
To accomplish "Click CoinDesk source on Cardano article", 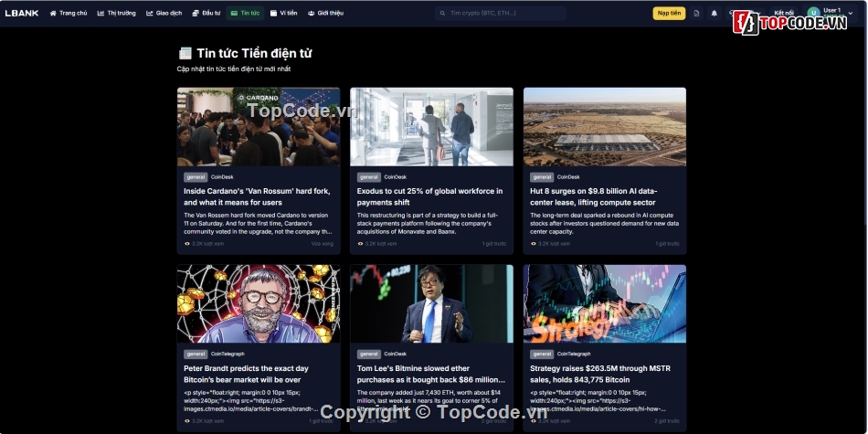I will [222, 177].
